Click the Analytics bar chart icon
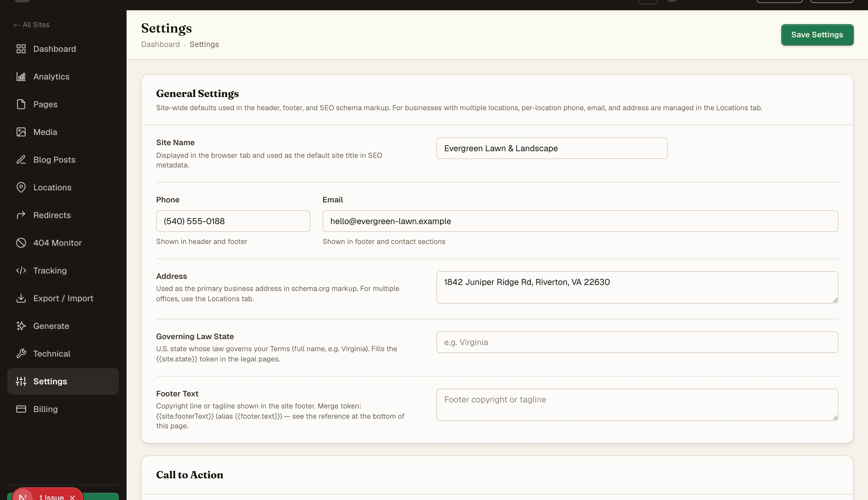 tap(21, 77)
